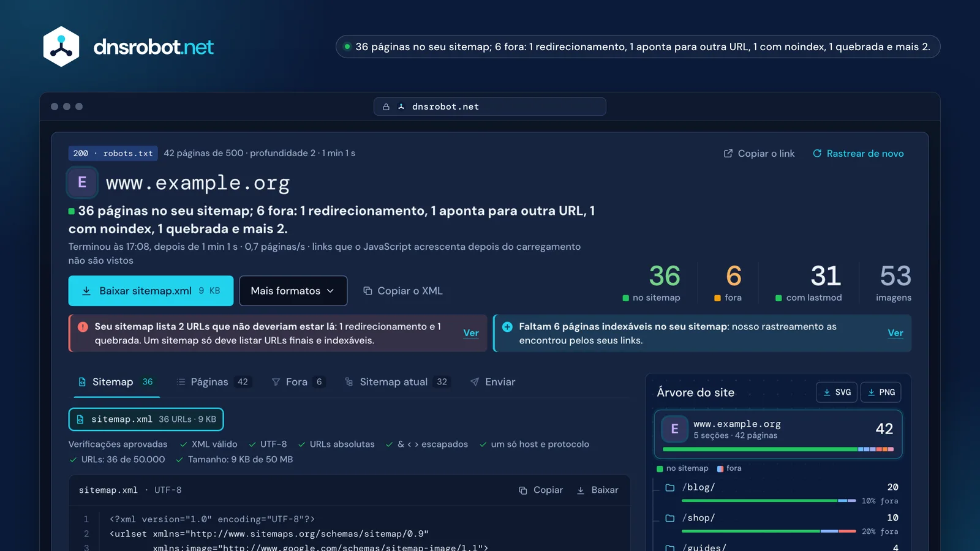
Task: Select the /blog/ tree row
Action: [x=782, y=493]
